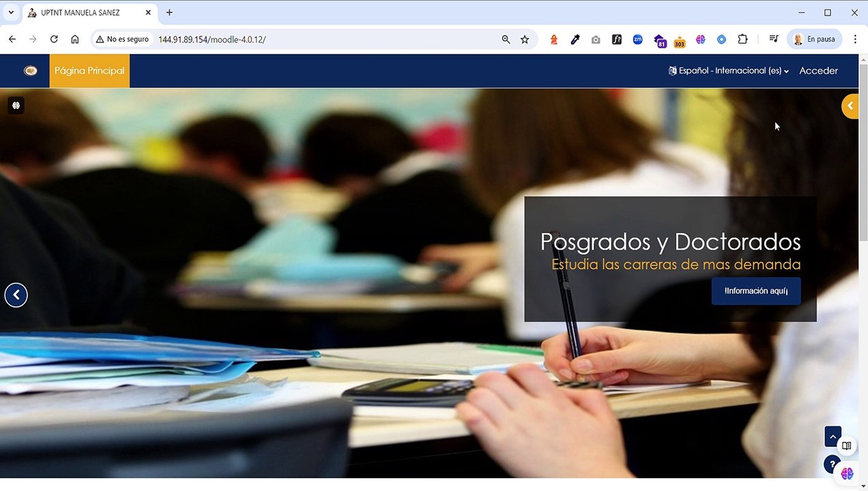
Task: Click the En pausa profile button
Action: [x=814, y=40]
